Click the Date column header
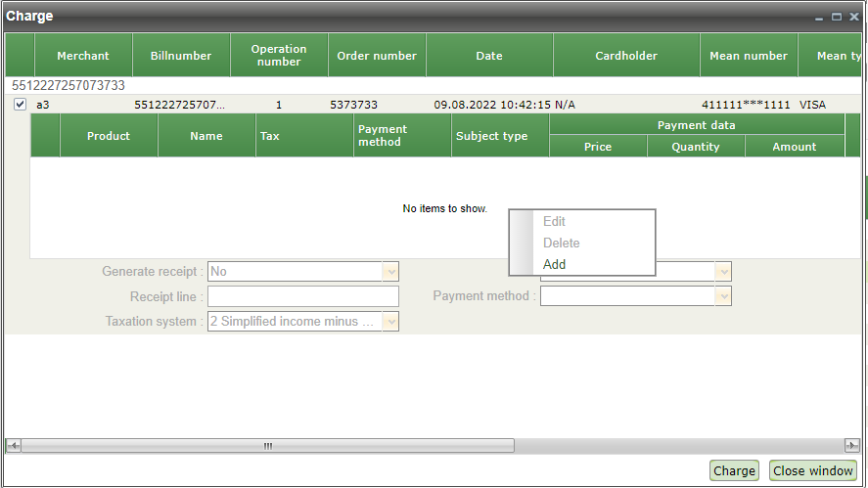The height and width of the screenshot is (488, 868). pyautogui.click(x=489, y=56)
